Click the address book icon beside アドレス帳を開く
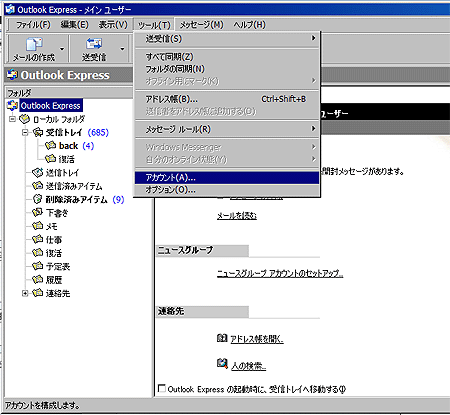450x415 pixels. click(222, 338)
